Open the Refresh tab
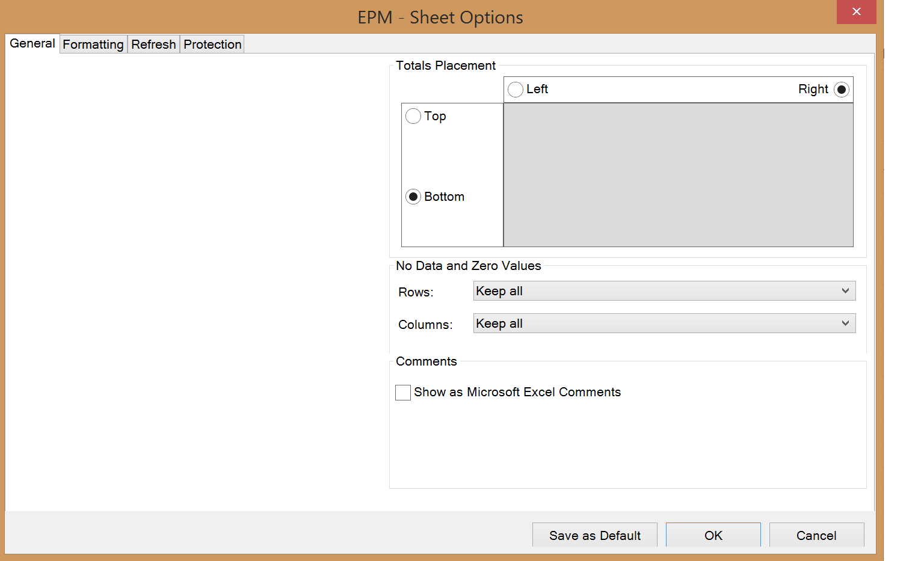924x561 pixels. pos(153,44)
